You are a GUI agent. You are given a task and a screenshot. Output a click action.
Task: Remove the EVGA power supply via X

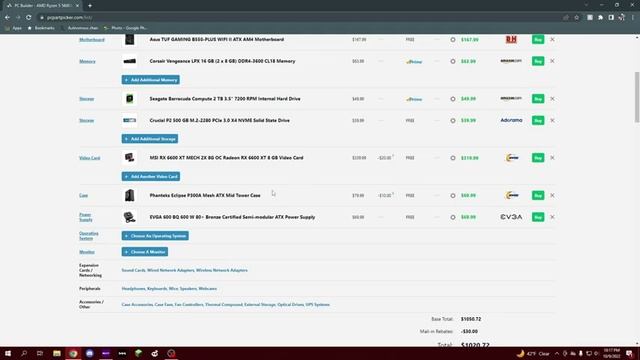pyautogui.click(x=552, y=217)
